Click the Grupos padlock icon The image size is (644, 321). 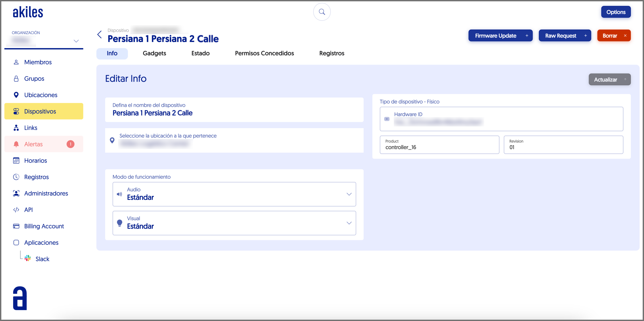(16, 79)
